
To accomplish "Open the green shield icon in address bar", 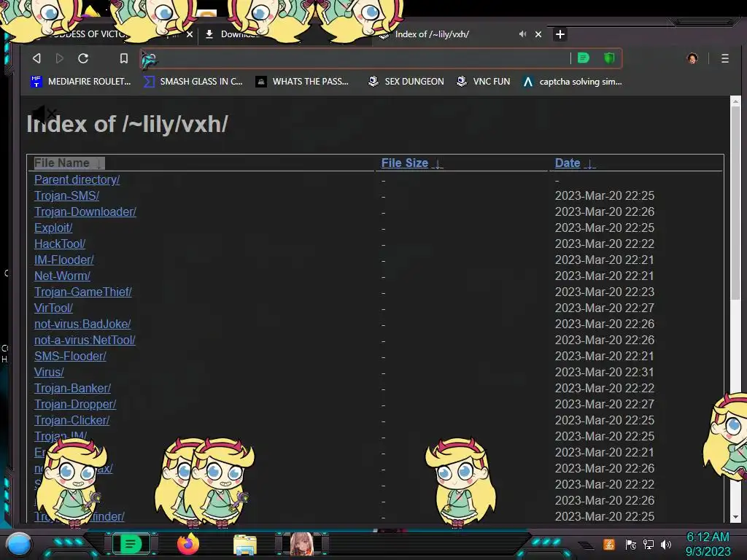I will click(x=609, y=58).
